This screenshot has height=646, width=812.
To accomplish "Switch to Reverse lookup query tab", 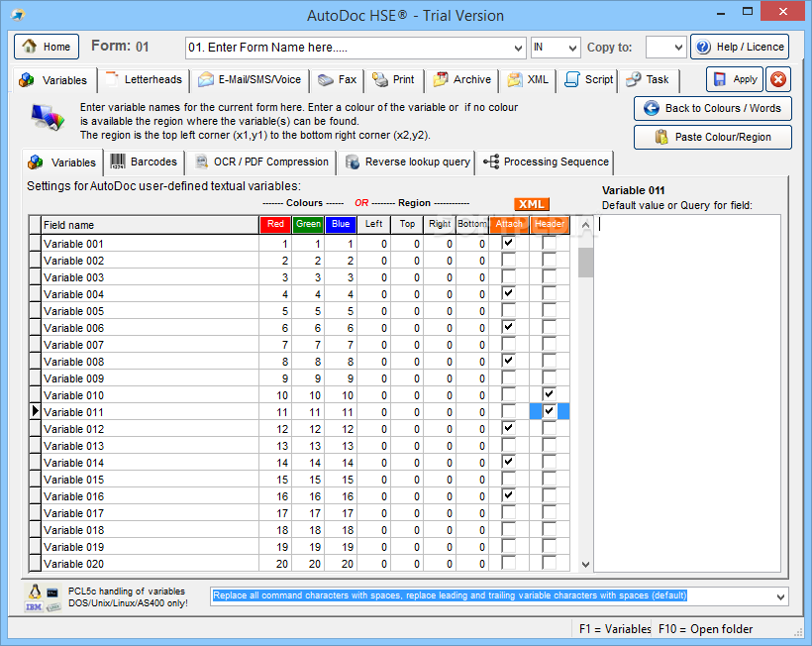I will [x=407, y=162].
